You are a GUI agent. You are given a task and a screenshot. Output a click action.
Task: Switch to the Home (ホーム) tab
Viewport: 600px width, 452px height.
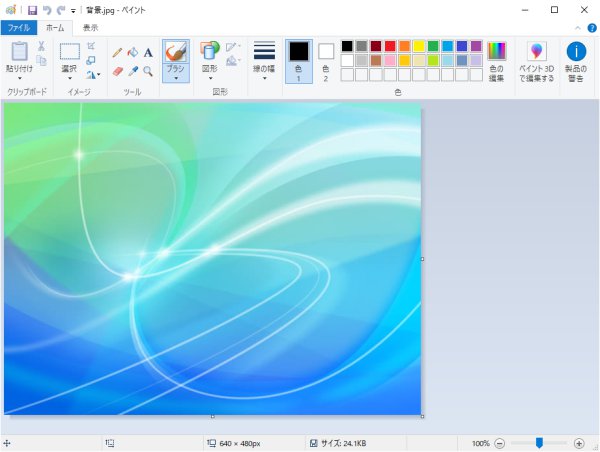(55, 28)
